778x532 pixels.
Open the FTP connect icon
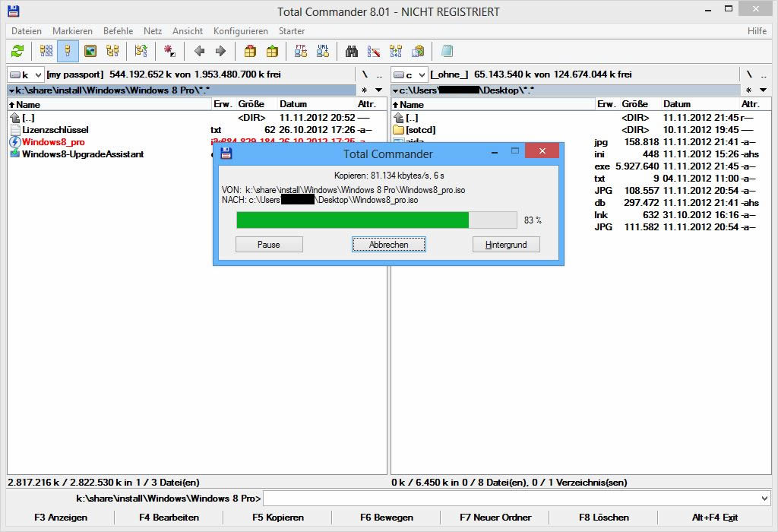click(x=301, y=51)
